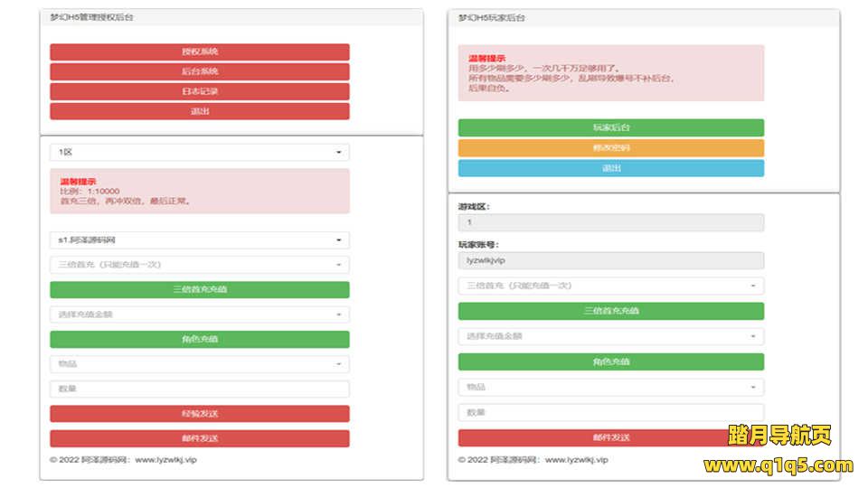Click the 游戏区 input field

click(x=610, y=222)
